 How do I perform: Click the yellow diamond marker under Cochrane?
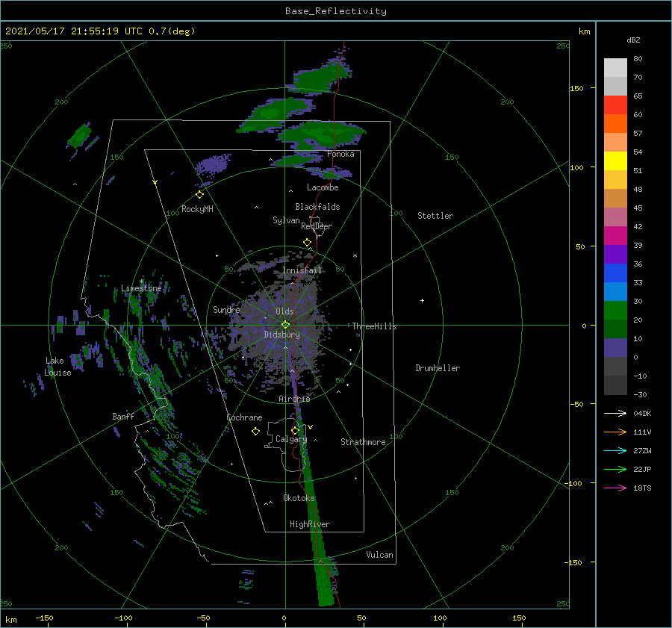[x=255, y=432]
